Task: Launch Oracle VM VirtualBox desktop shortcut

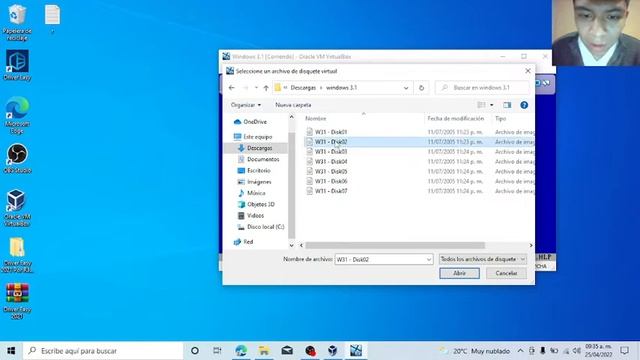Action: coord(16,208)
